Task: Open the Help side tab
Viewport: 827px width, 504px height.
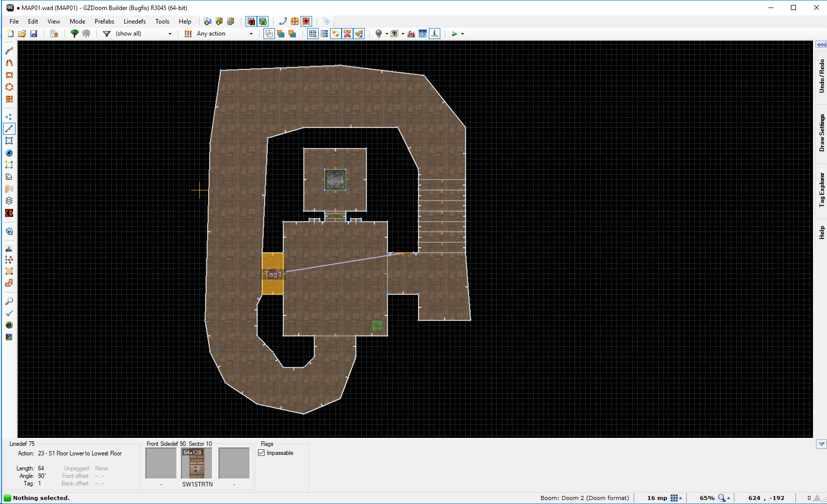Action: coord(821,232)
